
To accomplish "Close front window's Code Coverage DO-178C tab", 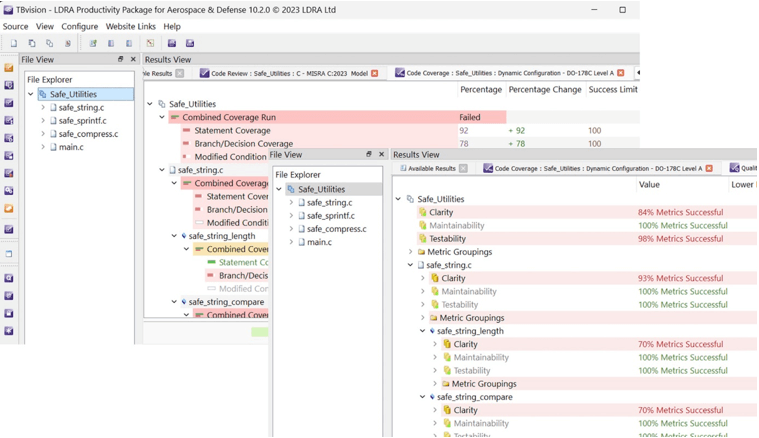I will 709,168.
